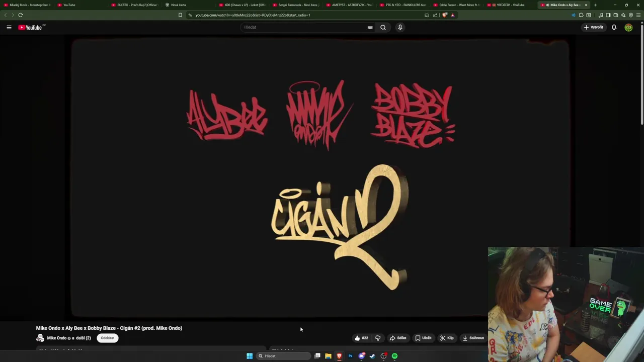Open the cast/picture-in-picture icon in address bar

427,15
